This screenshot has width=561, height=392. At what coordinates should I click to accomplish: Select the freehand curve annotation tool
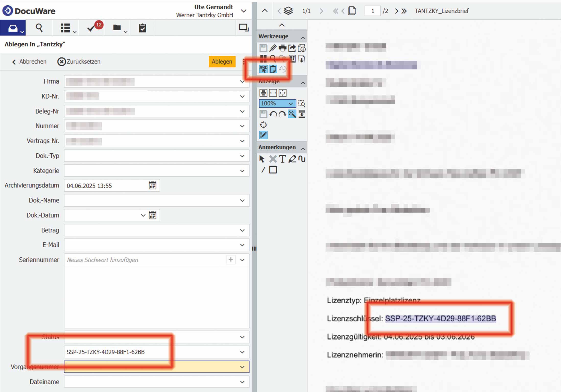coord(302,159)
